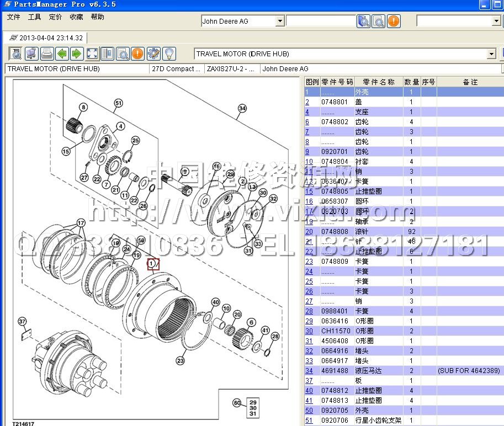This screenshot has height=426, width=504.
Task: Expand the John Deere AG dropdown
Action: click(280, 22)
